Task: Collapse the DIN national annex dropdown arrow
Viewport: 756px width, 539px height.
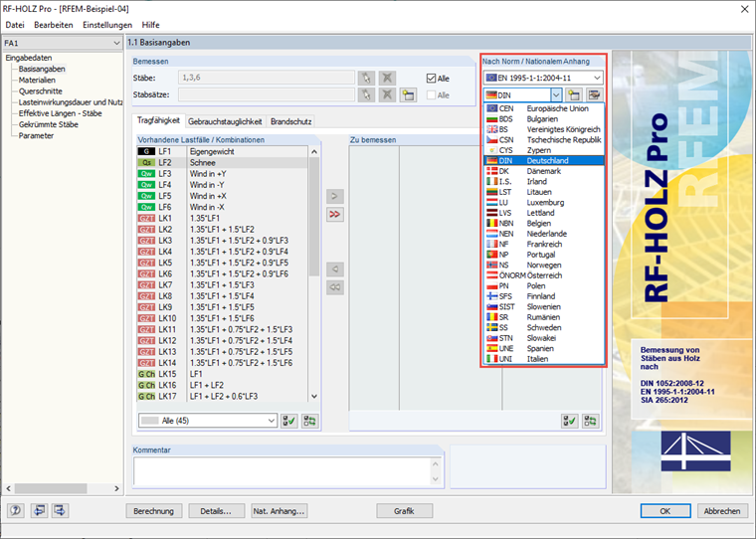Action: tap(556, 95)
